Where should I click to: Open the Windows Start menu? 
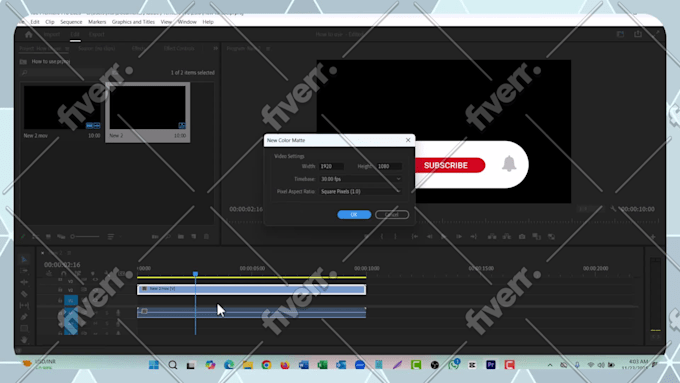(154, 365)
